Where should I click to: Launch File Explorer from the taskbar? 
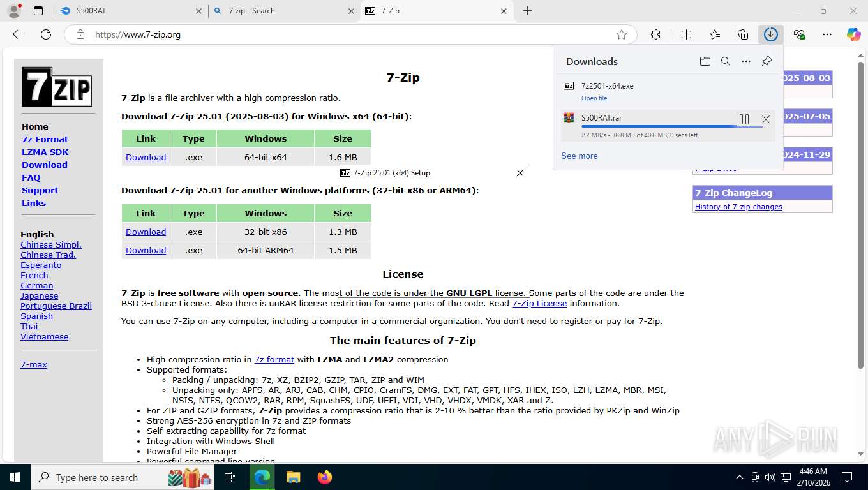(x=293, y=477)
